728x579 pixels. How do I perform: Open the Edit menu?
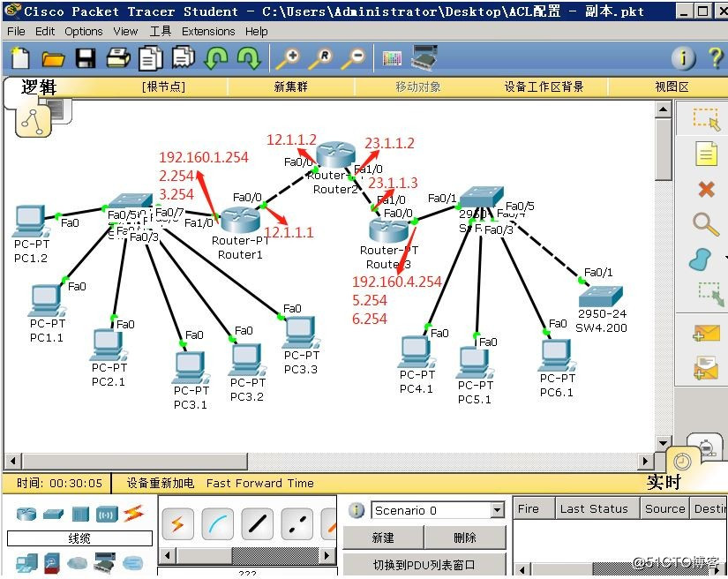click(45, 31)
